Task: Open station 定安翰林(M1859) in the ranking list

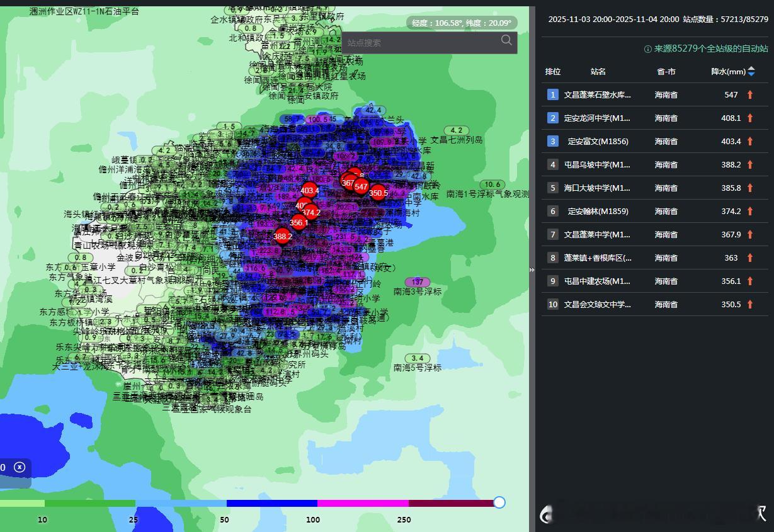Action: pos(598,211)
